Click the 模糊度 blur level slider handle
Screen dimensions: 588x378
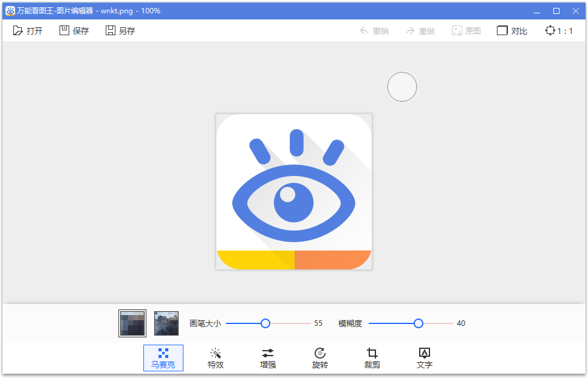point(419,323)
